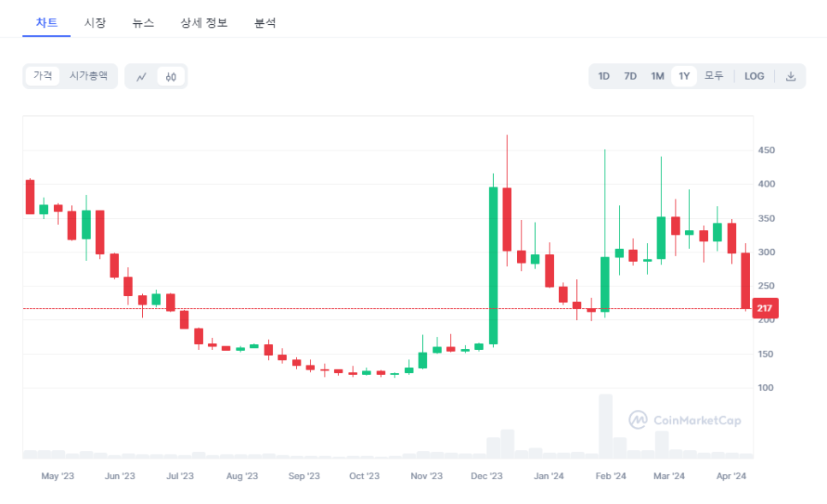Screen dimensions: 827x504
Task: Download chart data with the download icon
Action: coord(790,76)
